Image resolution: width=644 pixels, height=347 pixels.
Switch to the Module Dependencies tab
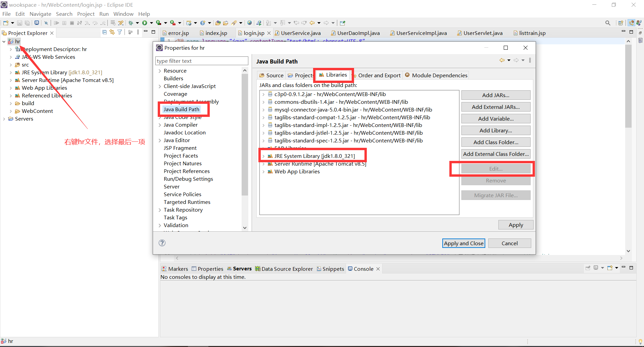(436, 75)
